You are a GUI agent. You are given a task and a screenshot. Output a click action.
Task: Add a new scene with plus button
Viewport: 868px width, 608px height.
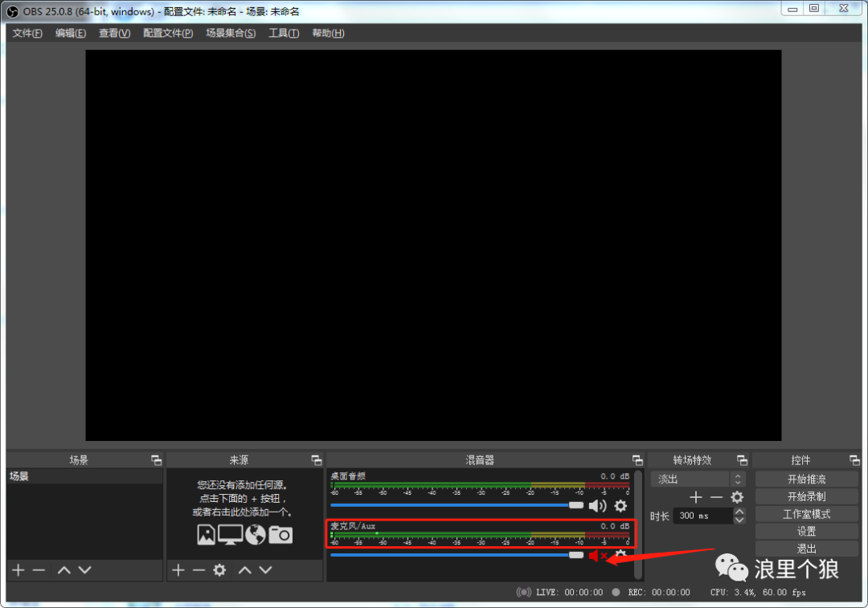pos(18,569)
